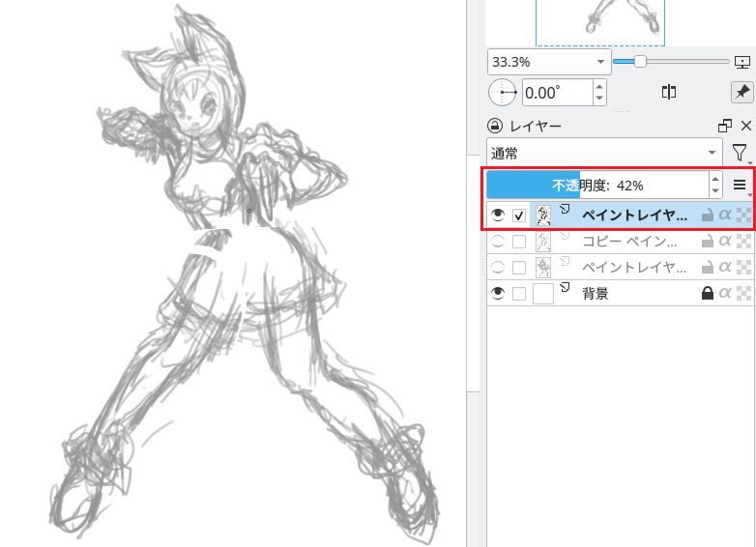Click the layer filter funnel icon

740,153
